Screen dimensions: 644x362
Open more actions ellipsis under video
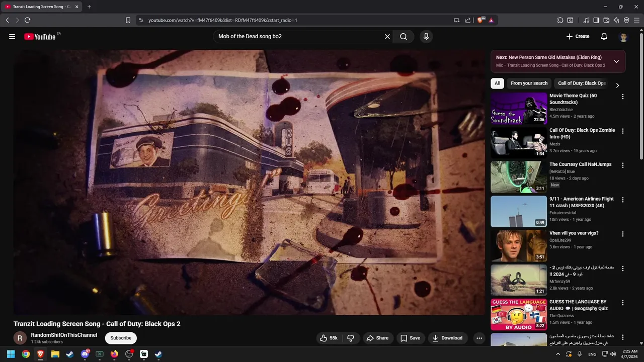click(479, 338)
